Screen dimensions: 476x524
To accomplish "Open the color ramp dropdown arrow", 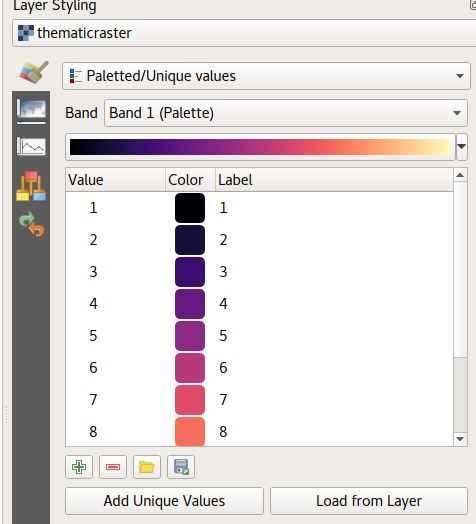I will click(462, 147).
